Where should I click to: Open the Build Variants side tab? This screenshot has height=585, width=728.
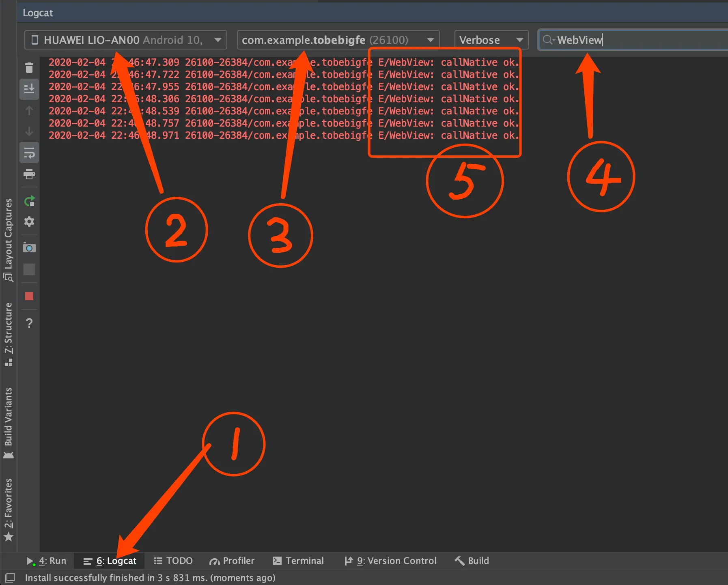click(8, 423)
